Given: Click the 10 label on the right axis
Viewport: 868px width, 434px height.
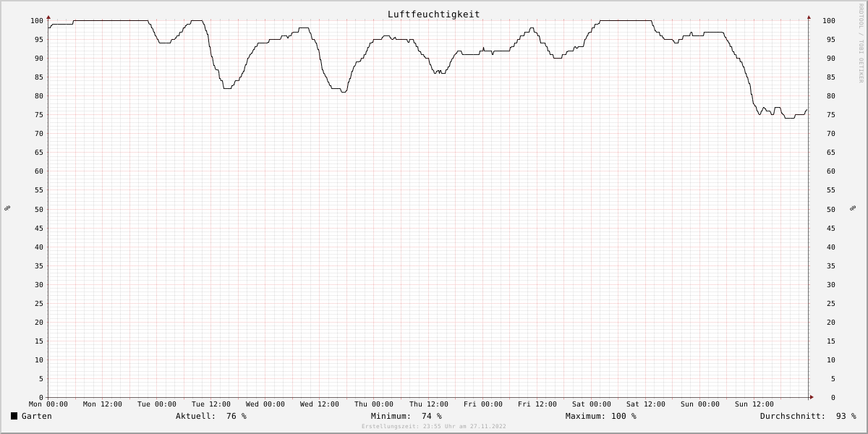Looking at the screenshot, I should [831, 359].
